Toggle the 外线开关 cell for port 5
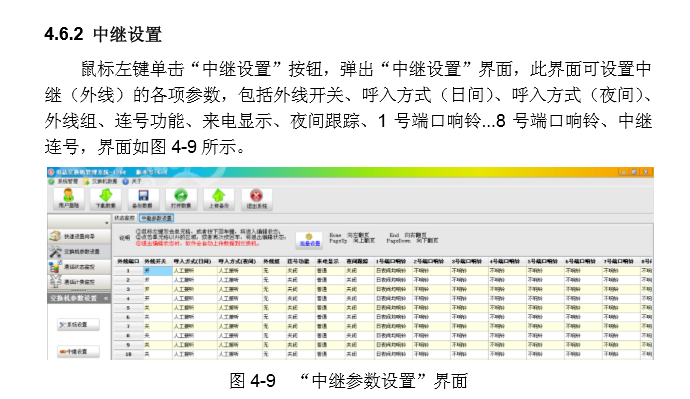Image resolution: width=690 pixels, height=399 pixels. pyautogui.click(x=158, y=308)
